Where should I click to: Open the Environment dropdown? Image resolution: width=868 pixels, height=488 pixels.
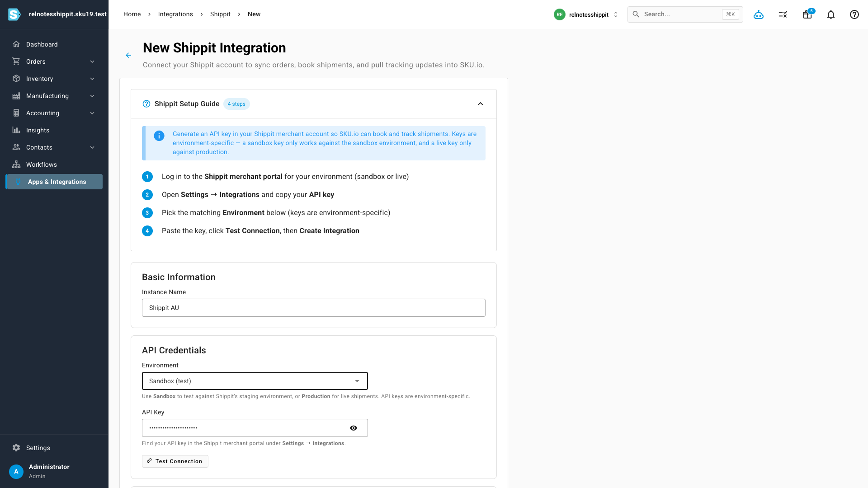coord(255,381)
